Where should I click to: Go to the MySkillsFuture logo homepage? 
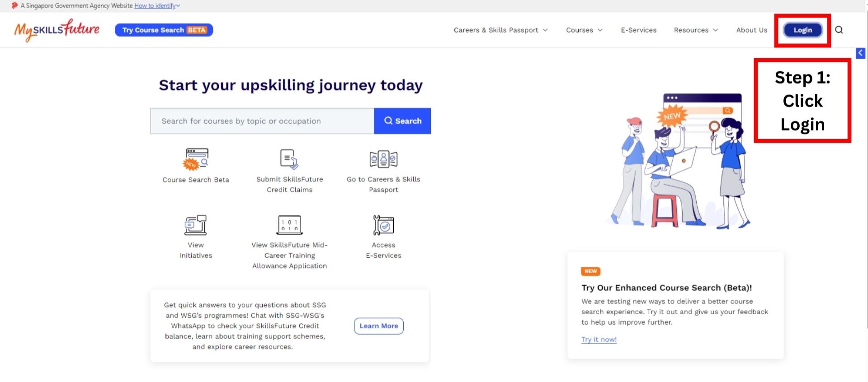click(x=57, y=30)
